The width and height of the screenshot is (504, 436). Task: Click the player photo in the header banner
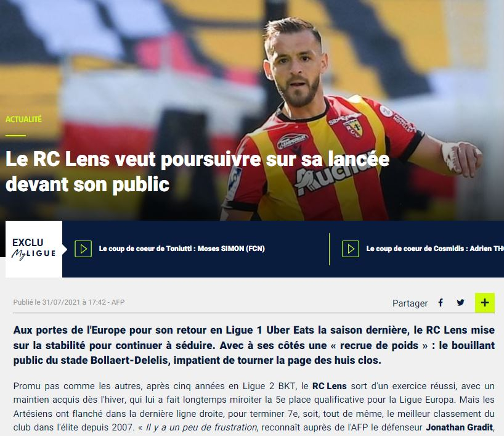tap(351, 119)
